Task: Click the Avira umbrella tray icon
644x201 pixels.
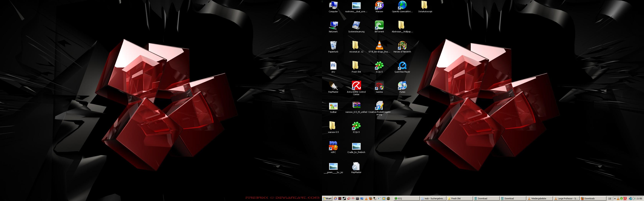Action: (x=625, y=199)
